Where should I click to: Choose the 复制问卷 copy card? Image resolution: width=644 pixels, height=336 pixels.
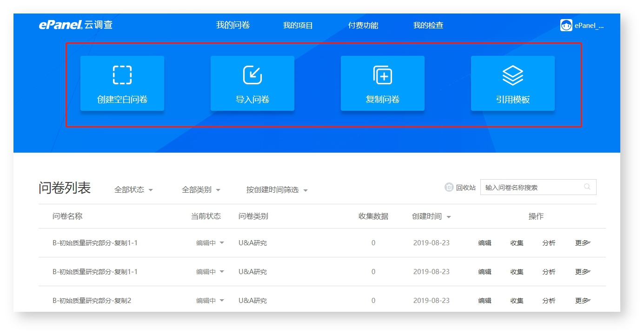383,83
